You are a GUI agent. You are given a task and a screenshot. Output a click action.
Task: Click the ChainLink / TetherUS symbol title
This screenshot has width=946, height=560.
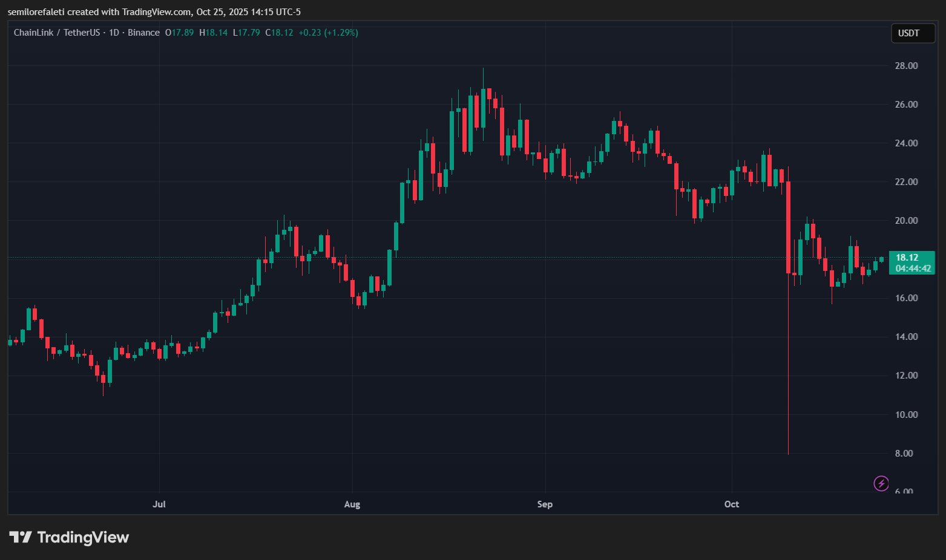56,33
